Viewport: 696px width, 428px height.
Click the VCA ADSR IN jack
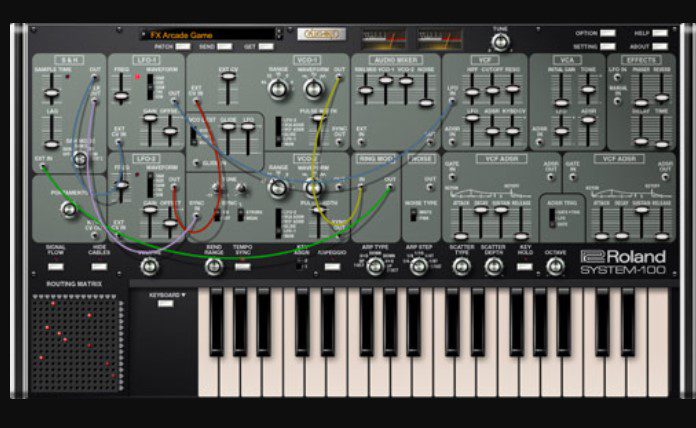pyautogui.click(x=539, y=142)
